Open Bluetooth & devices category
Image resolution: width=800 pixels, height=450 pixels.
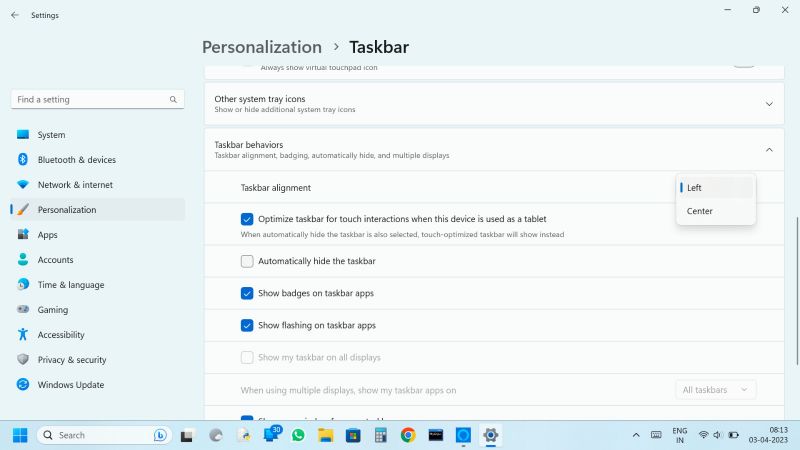point(97,160)
